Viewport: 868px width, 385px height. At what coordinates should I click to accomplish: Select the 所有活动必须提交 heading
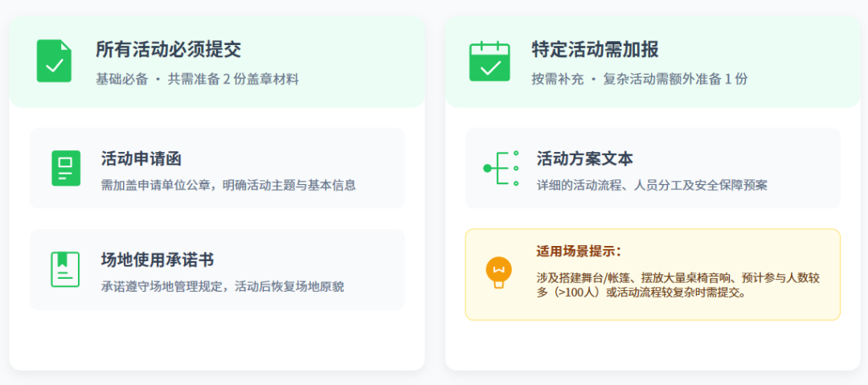[x=168, y=50]
